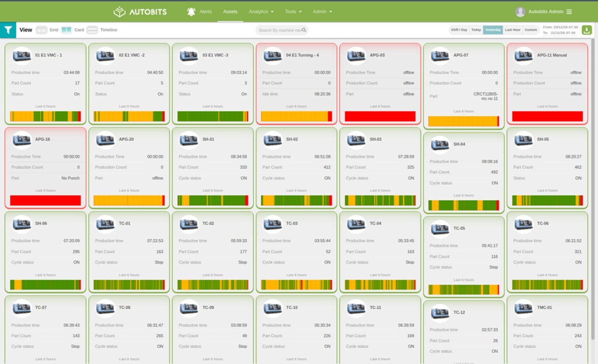Open the Tools dropdown menu
Viewport: 598px width, 364px height.
[293, 11]
